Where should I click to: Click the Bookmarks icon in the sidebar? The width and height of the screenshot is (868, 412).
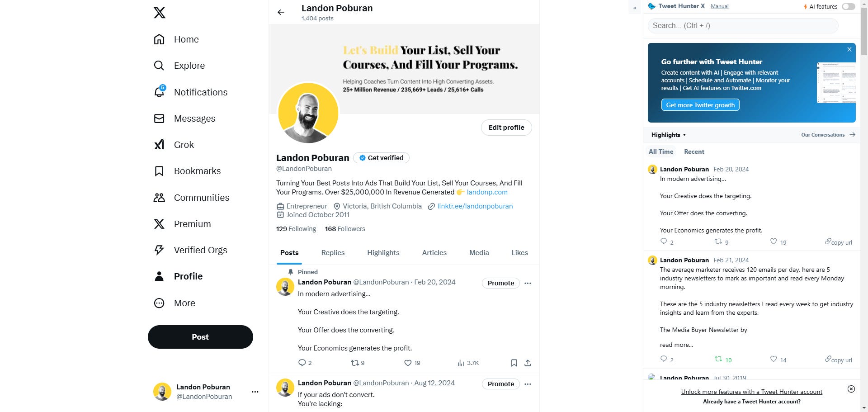159,171
